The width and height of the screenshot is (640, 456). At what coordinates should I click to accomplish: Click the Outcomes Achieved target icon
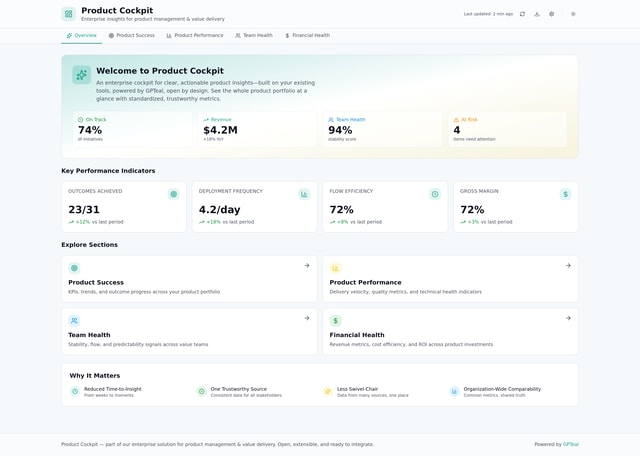coord(174,194)
